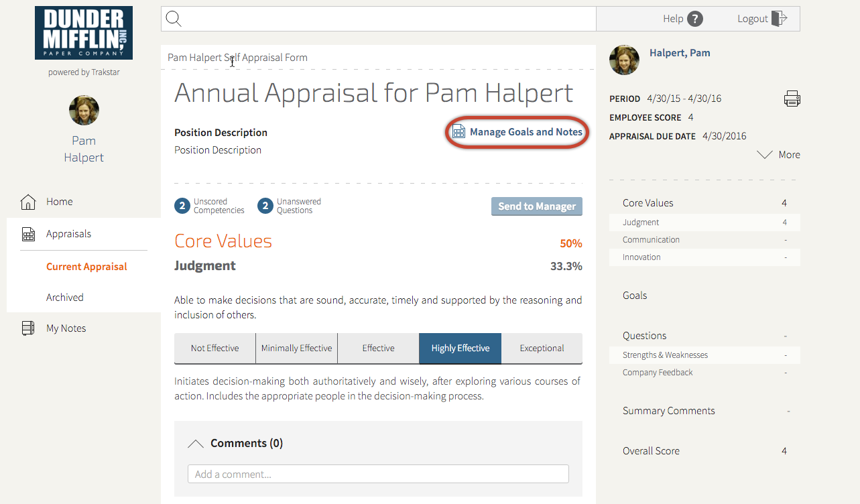Click the Appraisals icon in sidebar
Image resolution: width=860 pixels, height=504 pixels.
click(x=28, y=234)
